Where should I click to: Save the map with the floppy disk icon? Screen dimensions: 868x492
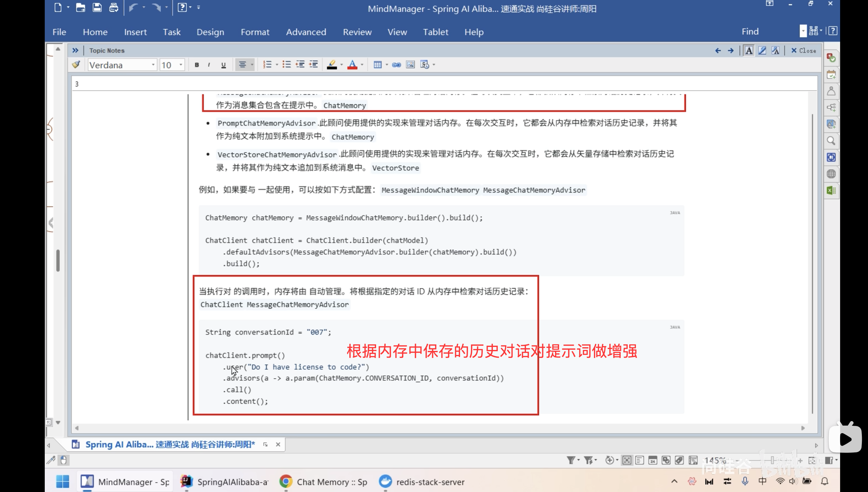click(97, 7)
